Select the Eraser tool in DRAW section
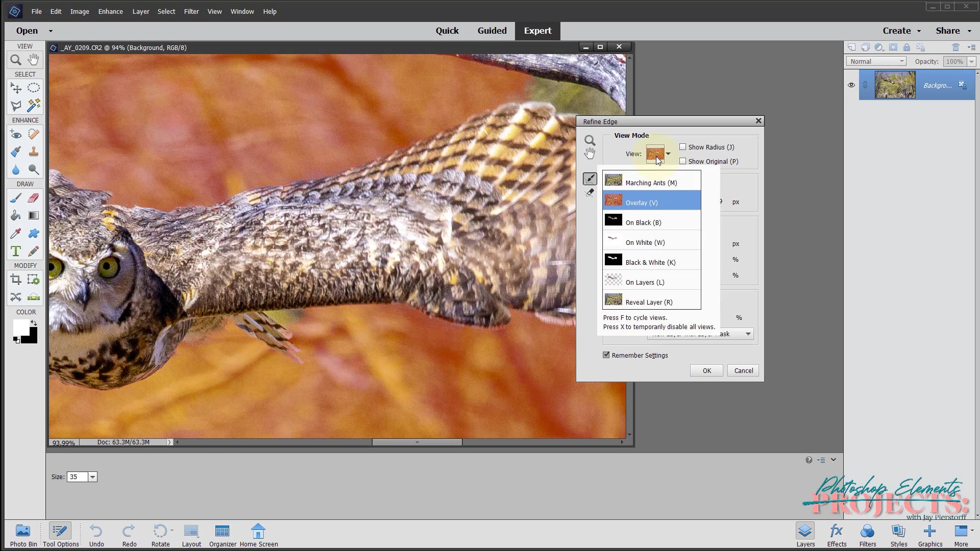 pyautogui.click(x=34, y=197)
